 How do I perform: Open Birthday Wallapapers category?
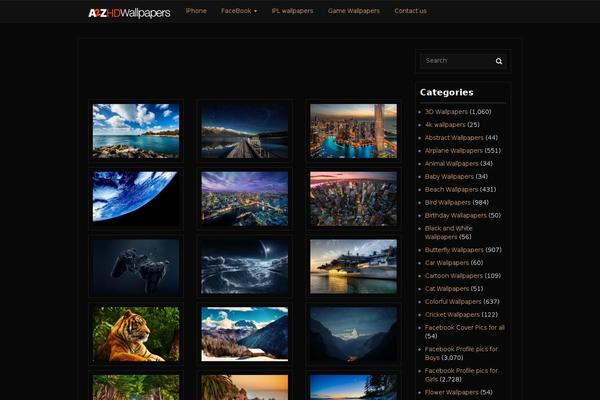[456, 216]
